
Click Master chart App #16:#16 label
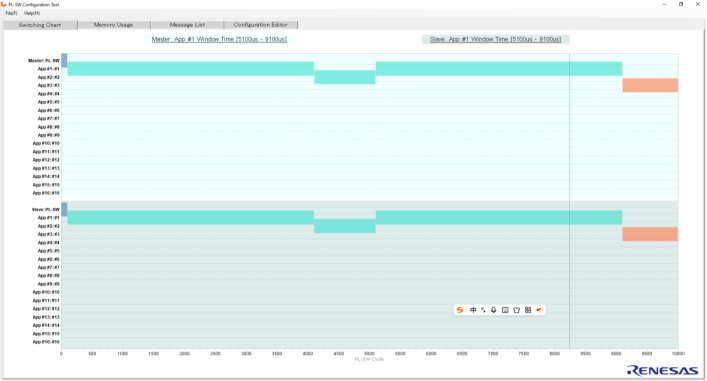[x=46, y=193]
